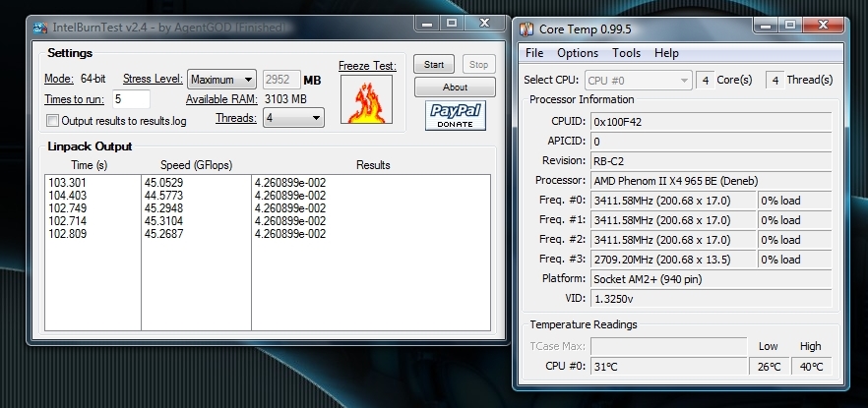This screenshot has height=408, width=868.
Task: Click the CPU #0 temperature reading 31°C
Action: point(669,367)
